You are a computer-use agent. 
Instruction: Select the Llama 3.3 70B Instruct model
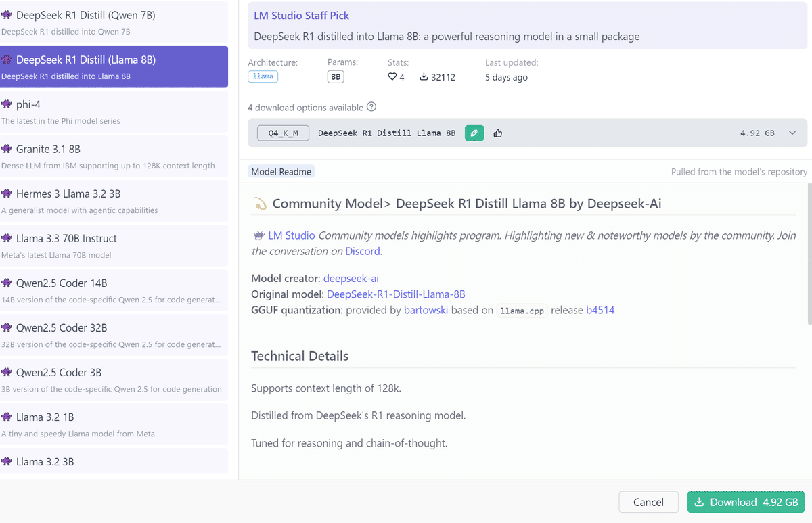point(114,245)
